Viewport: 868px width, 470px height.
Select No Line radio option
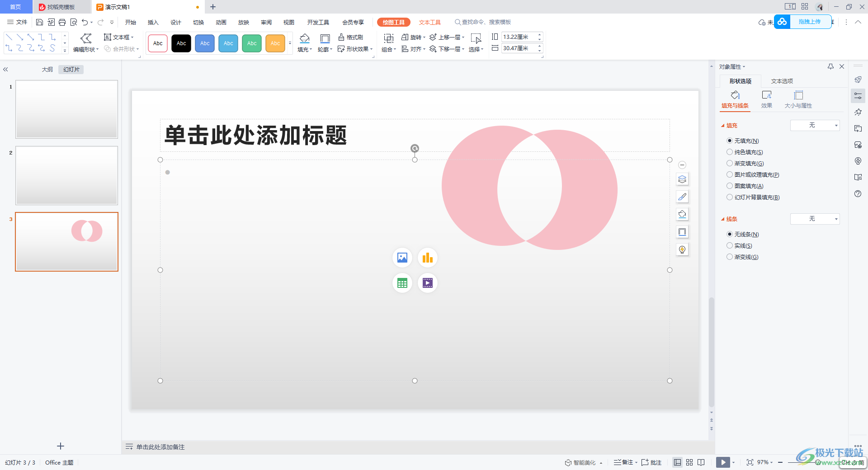point(730,235)
